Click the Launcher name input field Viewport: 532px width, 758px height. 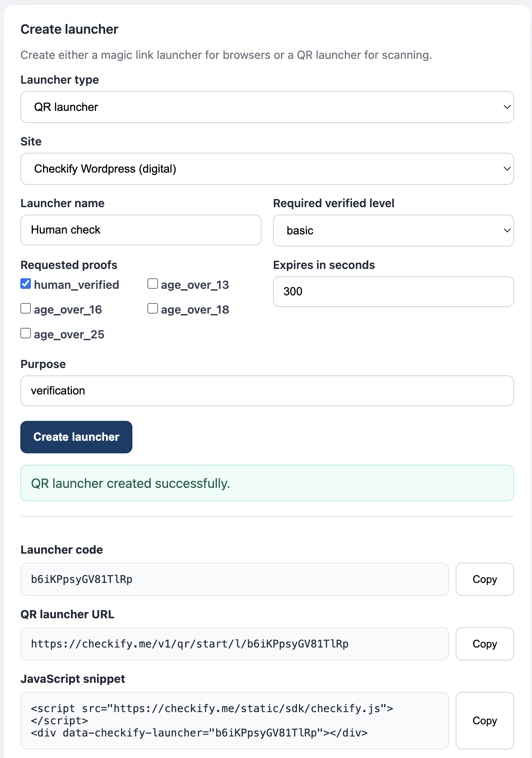coord(141,230)
